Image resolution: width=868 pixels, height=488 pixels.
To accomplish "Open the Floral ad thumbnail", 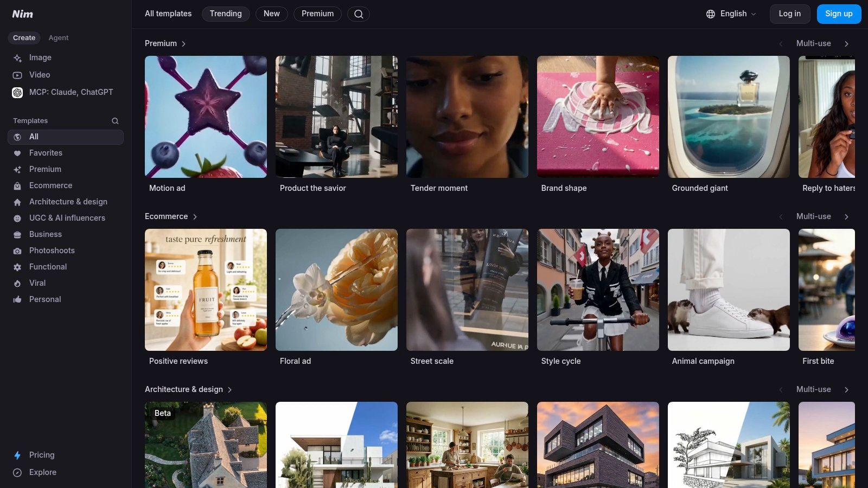I will pyautogui.click(x=336, y=290).
